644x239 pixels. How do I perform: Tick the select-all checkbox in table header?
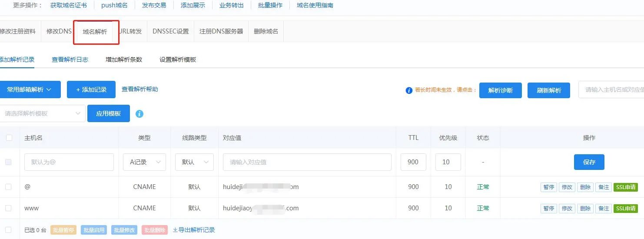pyautogui.click(x=9, y=138)
